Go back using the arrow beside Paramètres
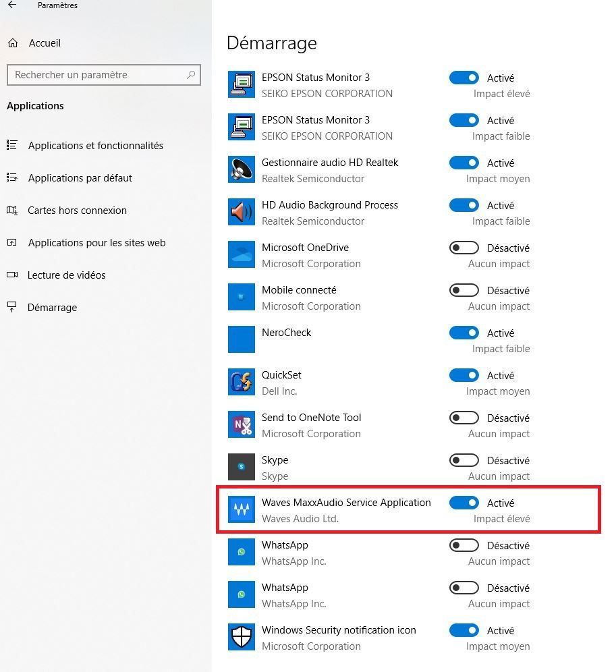This screenshot has height=672, width=616. pos(12,5)
